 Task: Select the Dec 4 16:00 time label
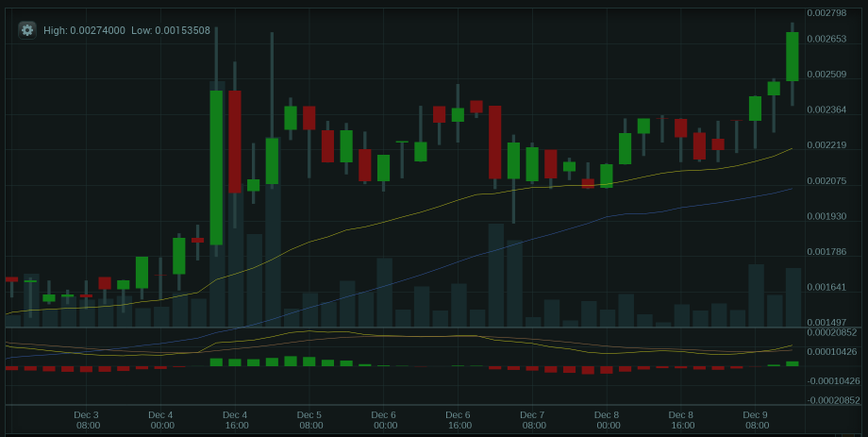(235, 420)
